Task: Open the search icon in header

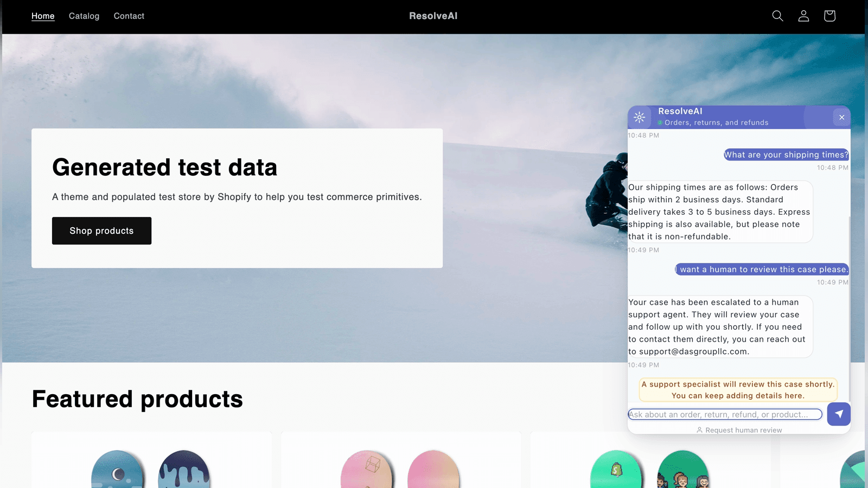Action: coord(777,16)
